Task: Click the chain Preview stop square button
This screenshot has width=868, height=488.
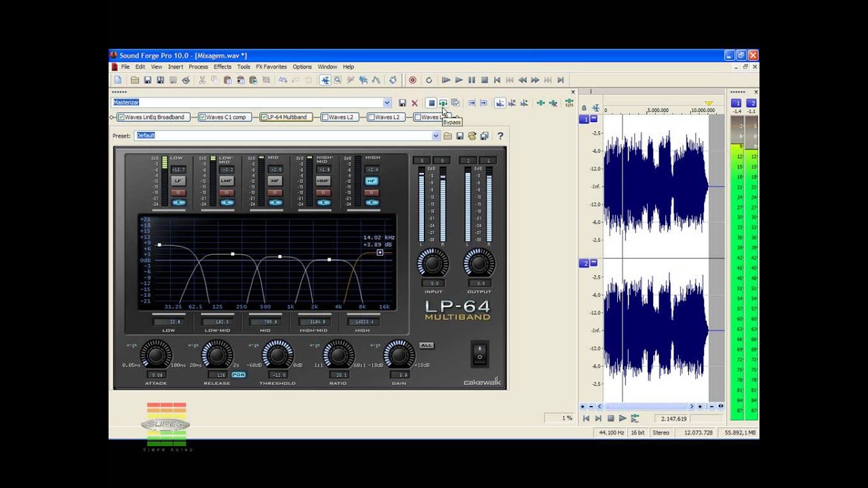Action: (x=431, y=103)
